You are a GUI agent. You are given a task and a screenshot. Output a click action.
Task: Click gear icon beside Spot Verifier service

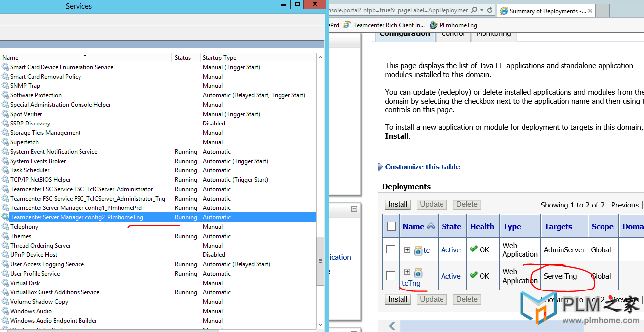pos(5,114)
